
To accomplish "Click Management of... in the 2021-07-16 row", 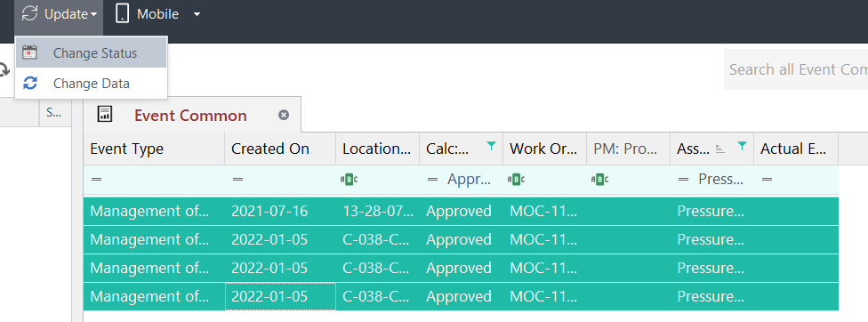I will [154, 211].
